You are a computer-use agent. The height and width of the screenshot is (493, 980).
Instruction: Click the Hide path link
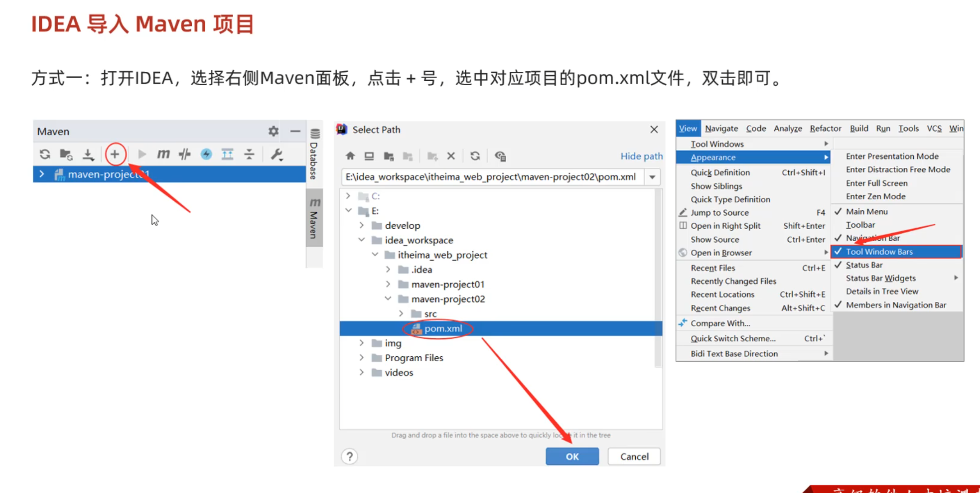(x=641, y=156)
